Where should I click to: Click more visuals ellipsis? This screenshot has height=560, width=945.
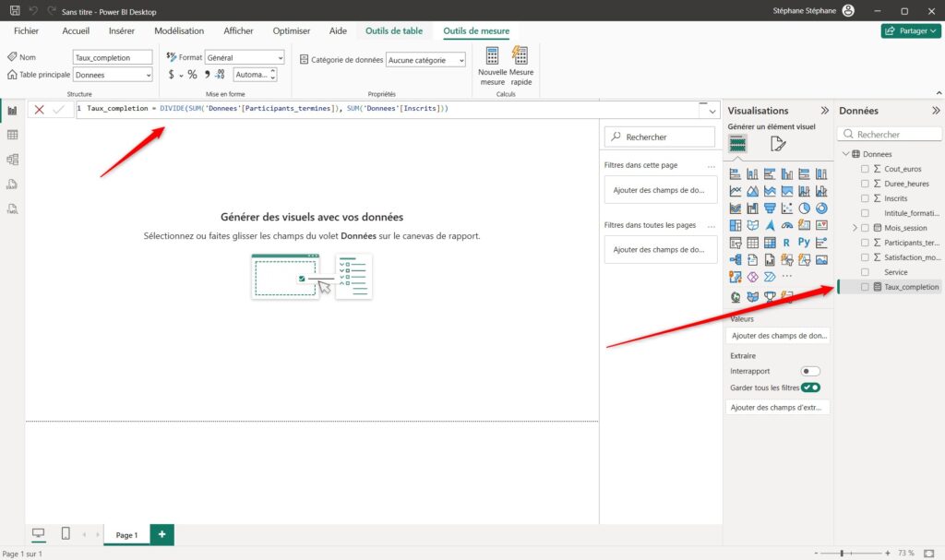(x=787, y=276)
